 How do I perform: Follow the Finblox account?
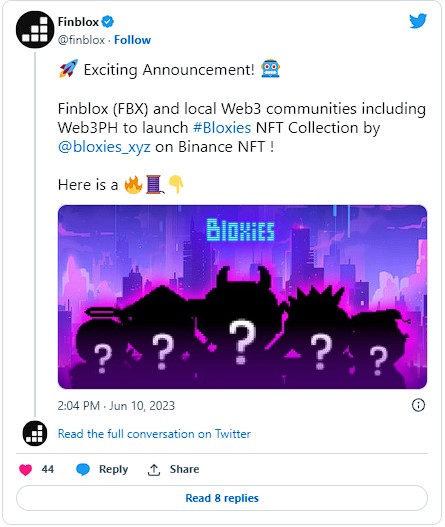132,40
